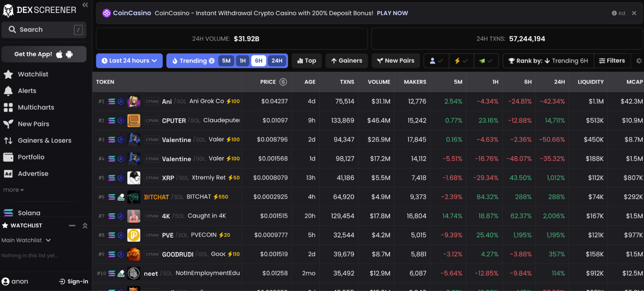Open the Rank by Trending 6H dropdown

[x=548, y=61]
